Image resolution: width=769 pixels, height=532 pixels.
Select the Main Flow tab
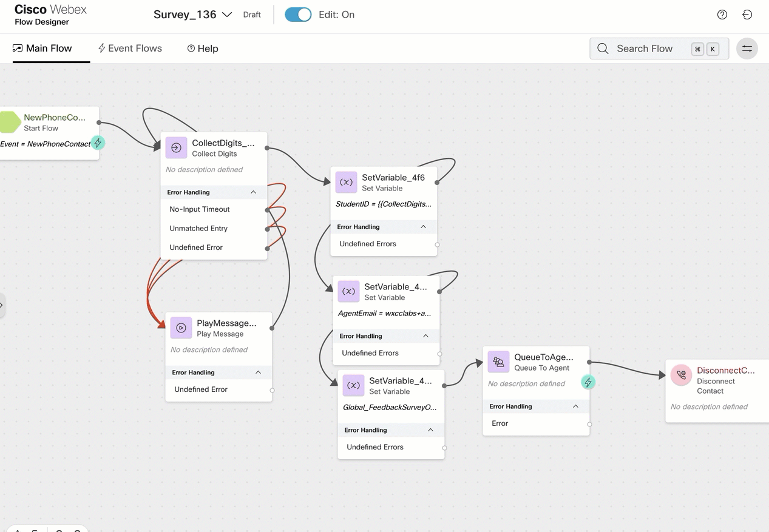[42, 49]
